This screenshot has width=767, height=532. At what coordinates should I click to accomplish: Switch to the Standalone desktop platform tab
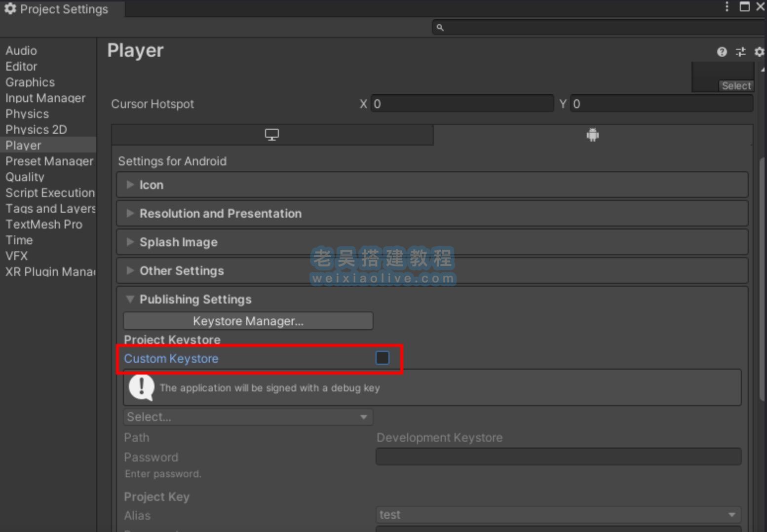coord(272,135)
